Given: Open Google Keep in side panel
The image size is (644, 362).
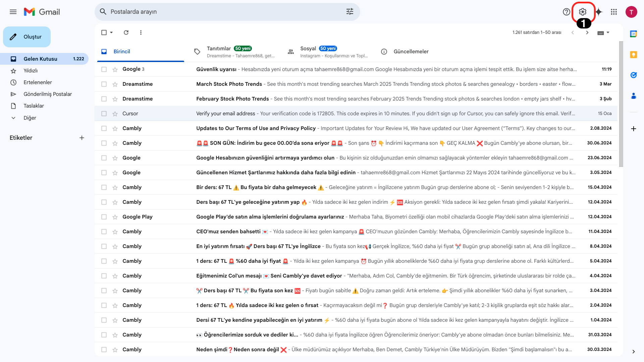Looking at the screenshot, I should [x=633, y=55].
